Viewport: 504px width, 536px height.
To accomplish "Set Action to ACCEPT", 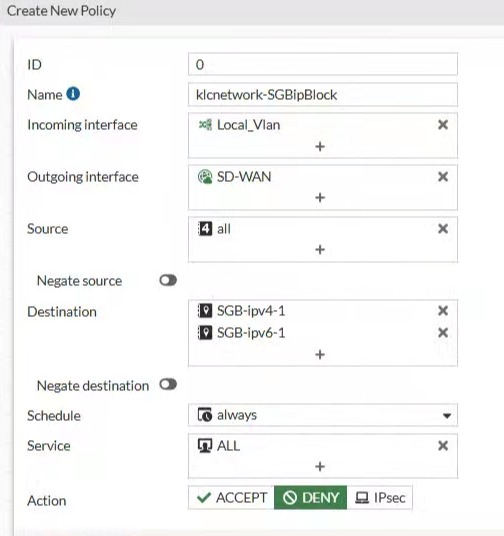I will 231,498.
